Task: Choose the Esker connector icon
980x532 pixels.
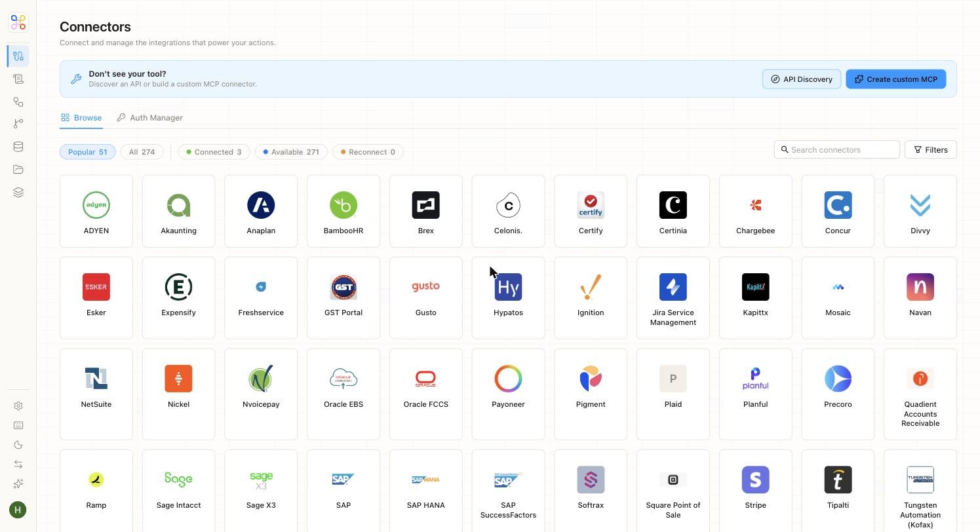Action: coord(96,287)
